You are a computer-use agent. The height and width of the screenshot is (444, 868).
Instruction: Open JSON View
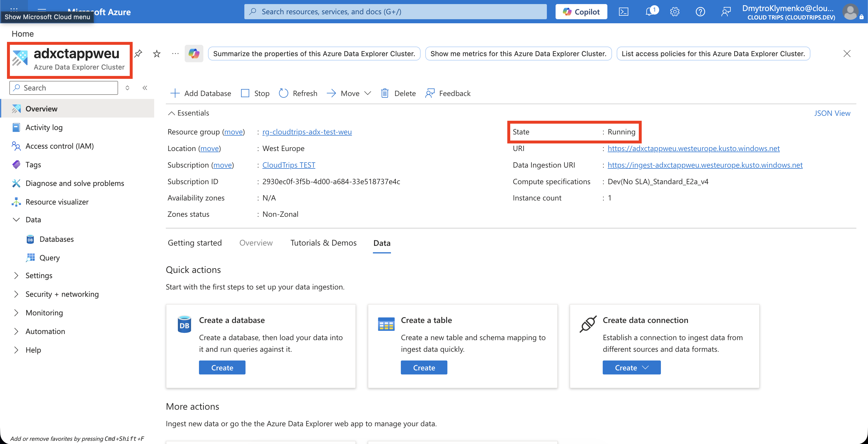click(x=832, y=113)
